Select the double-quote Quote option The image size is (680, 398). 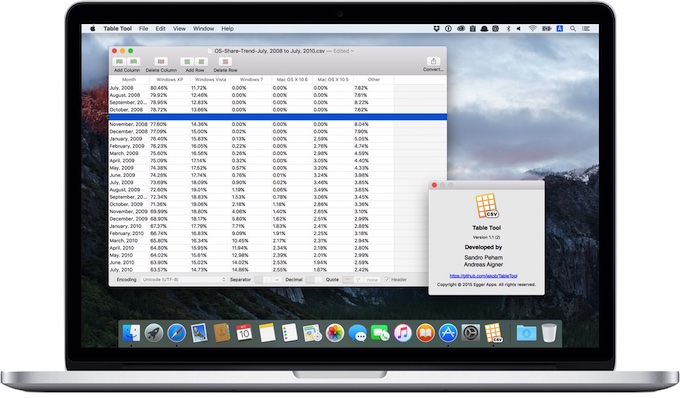[347, 280]
